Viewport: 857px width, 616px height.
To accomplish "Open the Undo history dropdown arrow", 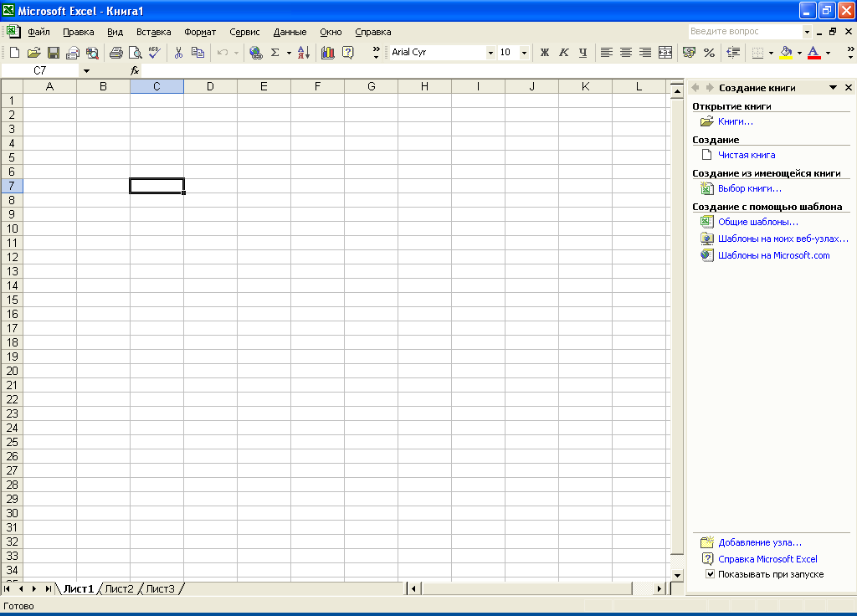I will [236, 53].
